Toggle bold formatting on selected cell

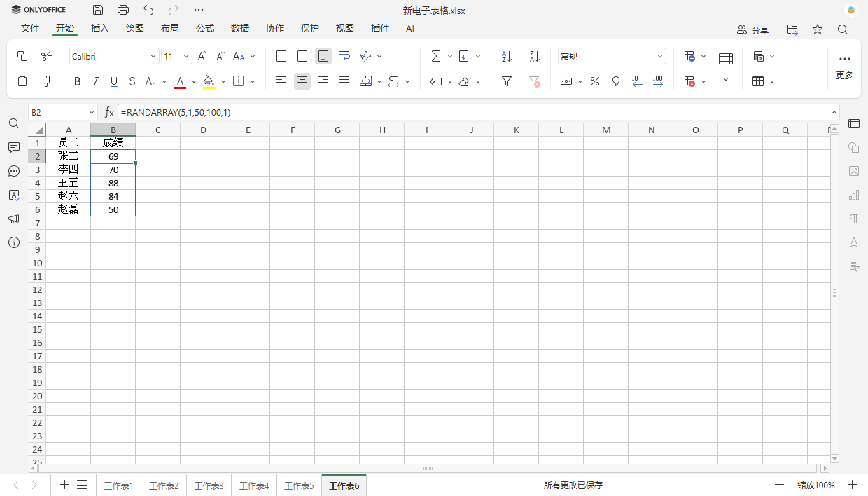(x=77, y=81)
